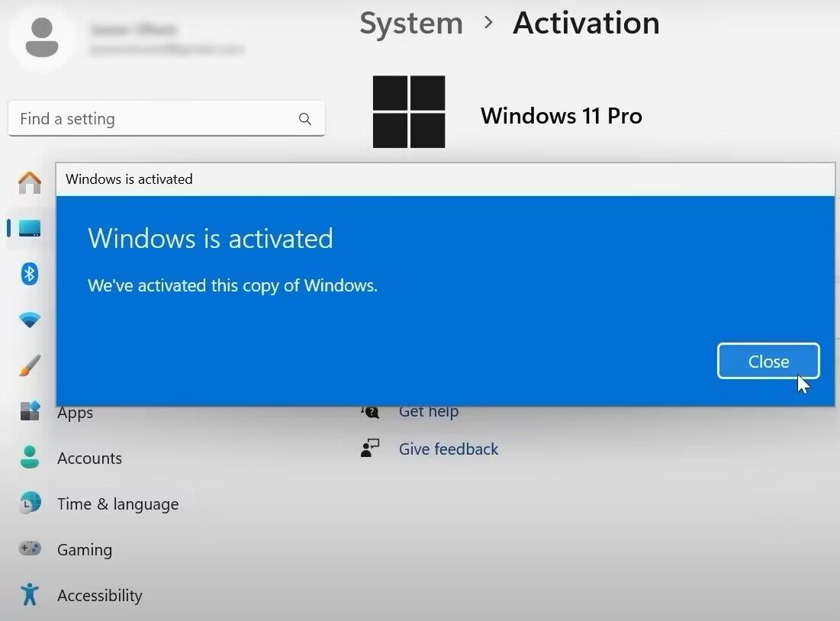This screenshot has width=840, height=621.
Task: Click the Gaming controller icon
Action: pos(30,549)
